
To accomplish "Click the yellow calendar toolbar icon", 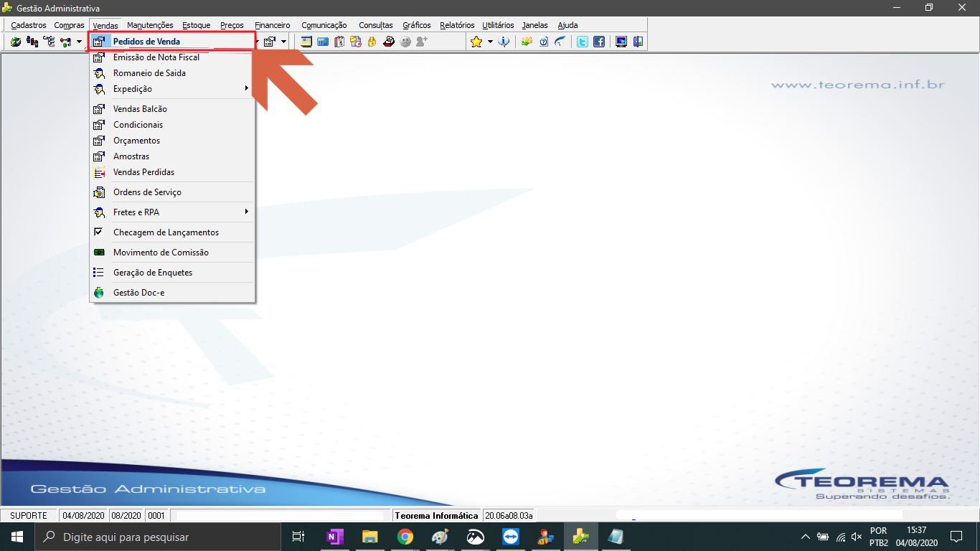I will (306, 42).
